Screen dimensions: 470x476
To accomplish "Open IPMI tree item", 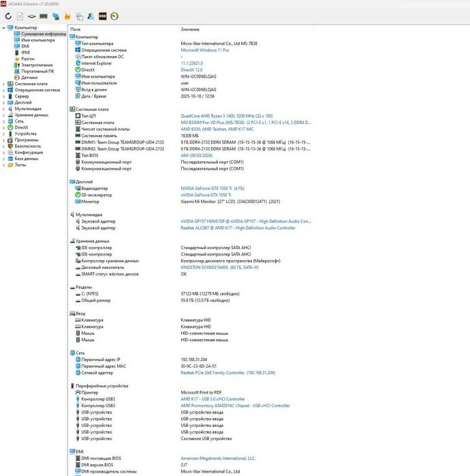I will click(x=25, y=52).
